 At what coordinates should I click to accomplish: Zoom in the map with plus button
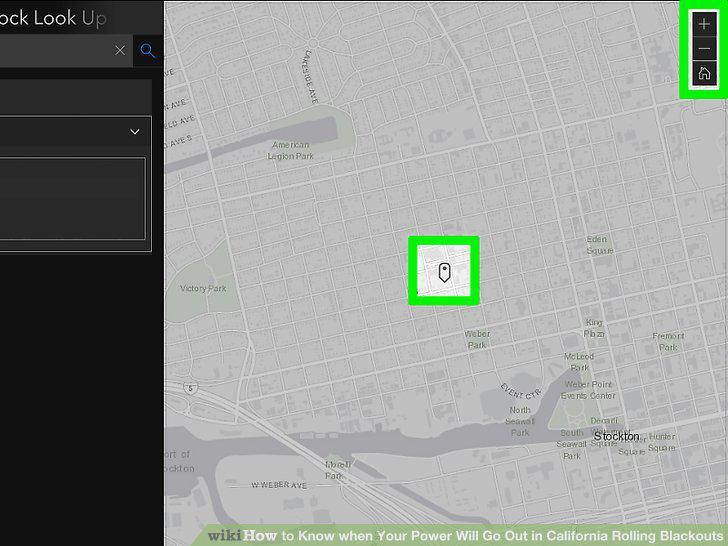pyautogui.click(x=704, y=24)
